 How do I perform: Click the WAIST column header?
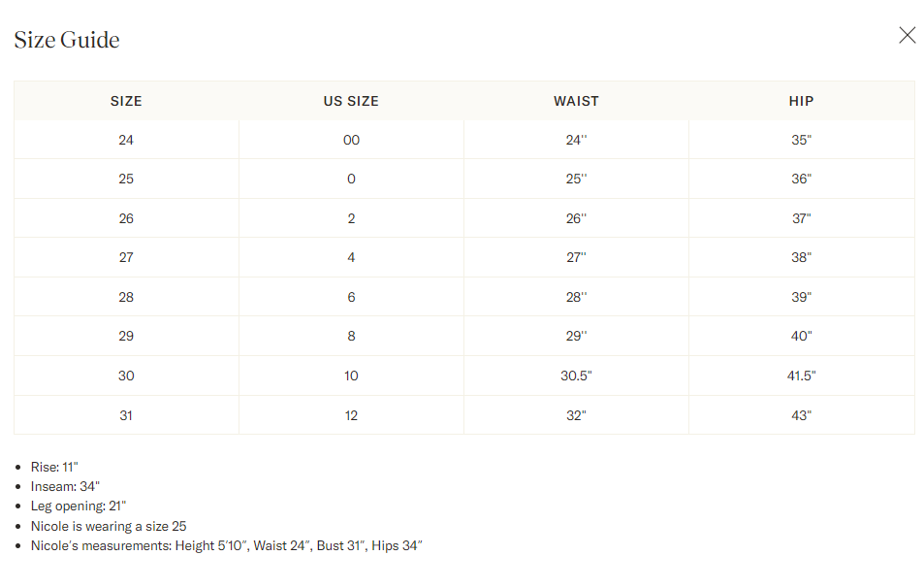coord(576,102)
